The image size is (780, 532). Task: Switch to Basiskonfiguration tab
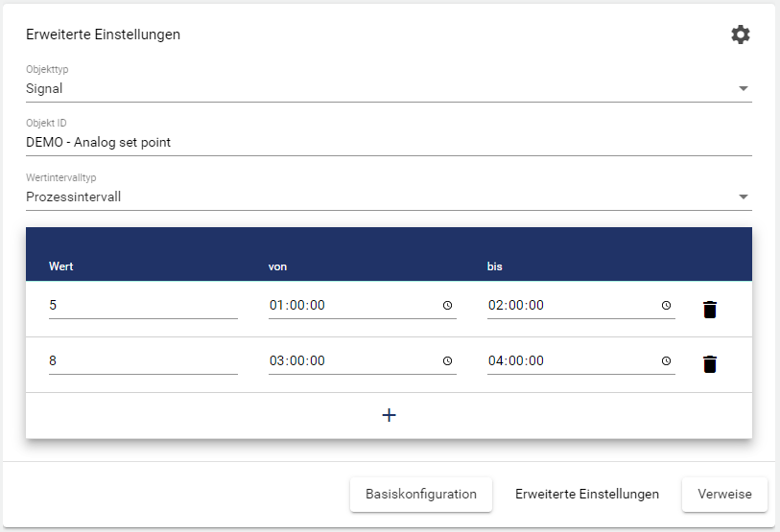point(420,495)
